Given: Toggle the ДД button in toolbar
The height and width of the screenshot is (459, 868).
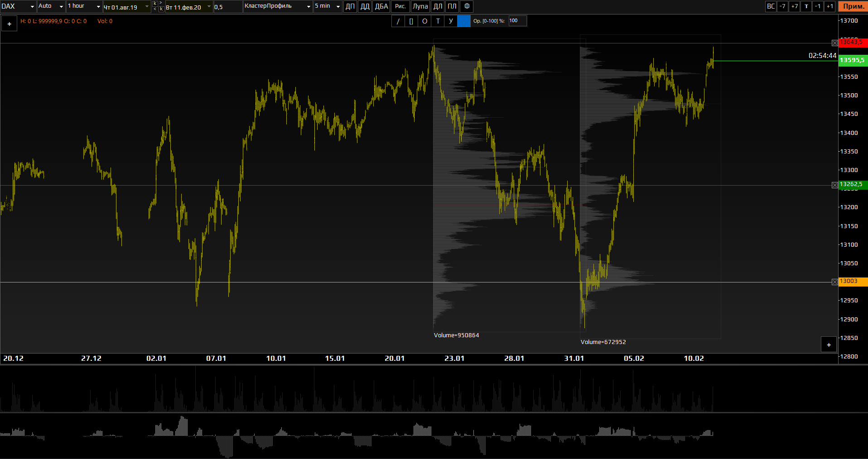Looking at the screenshot, I should (365, 6).
